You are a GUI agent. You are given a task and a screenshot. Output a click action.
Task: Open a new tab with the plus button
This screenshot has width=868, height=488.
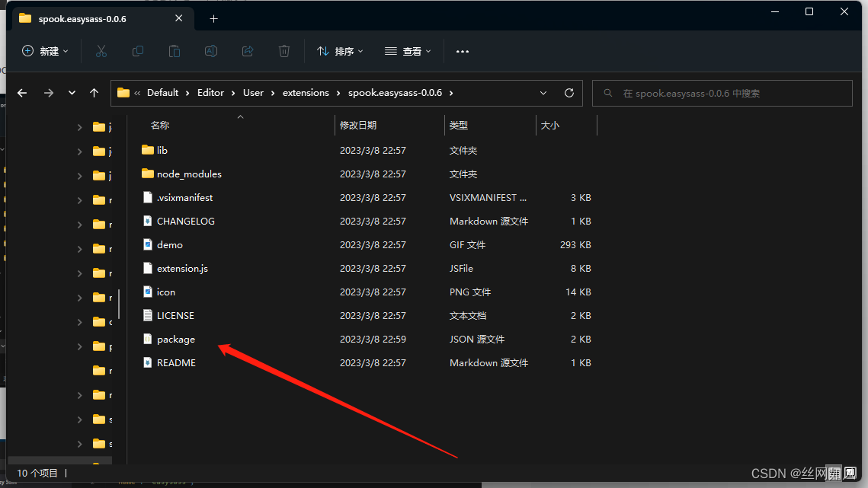coord(213,18)
